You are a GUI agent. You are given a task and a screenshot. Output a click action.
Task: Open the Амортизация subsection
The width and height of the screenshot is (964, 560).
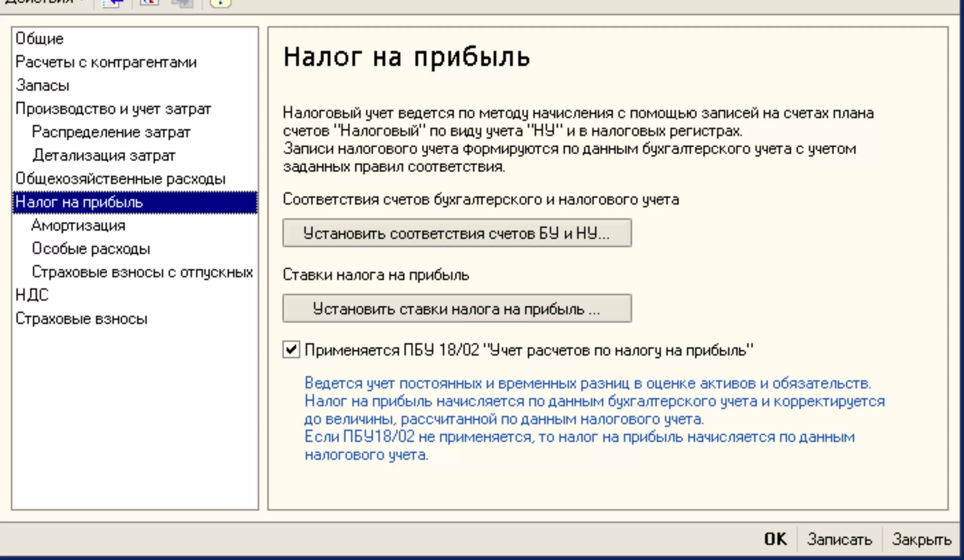(78, 225)
